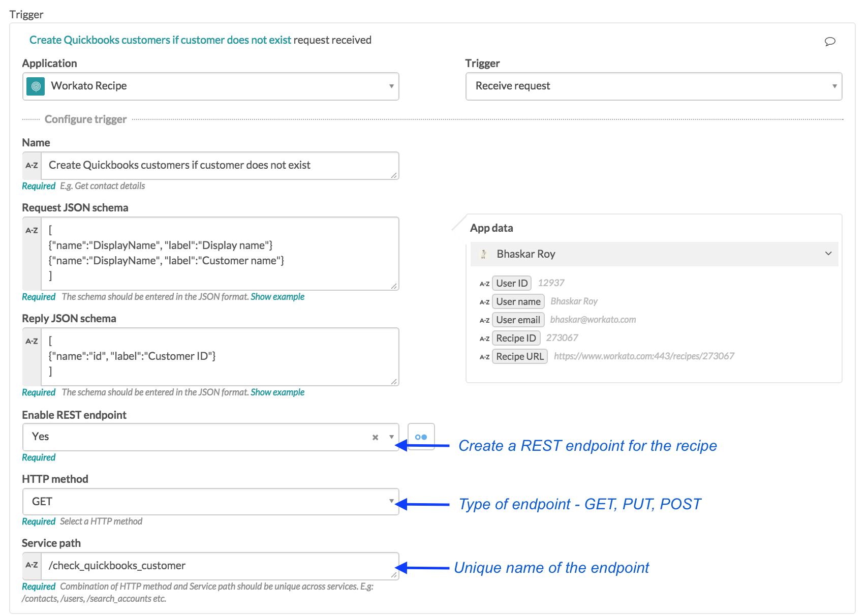Screen dimensions: 868x615
Task: Open the Application dropdown showing Workato Recipe
Action: point(391,86)
